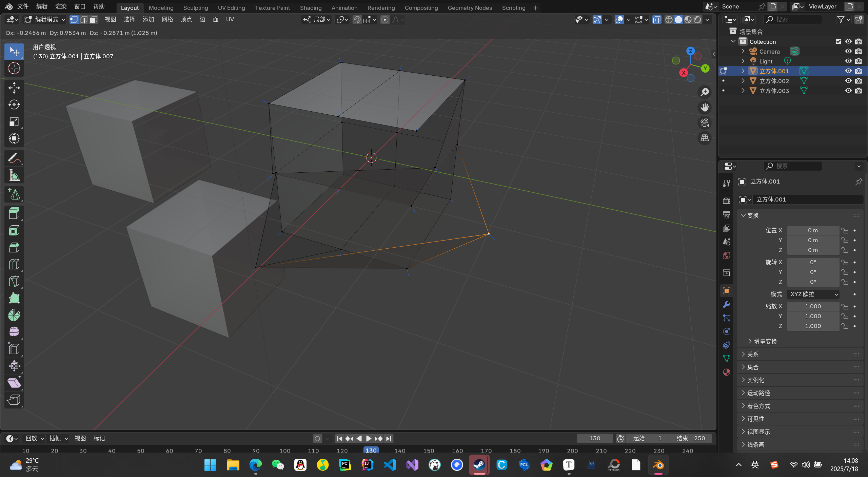
Task: Expand the 关系 panel
Action: (x=753, y=354)
